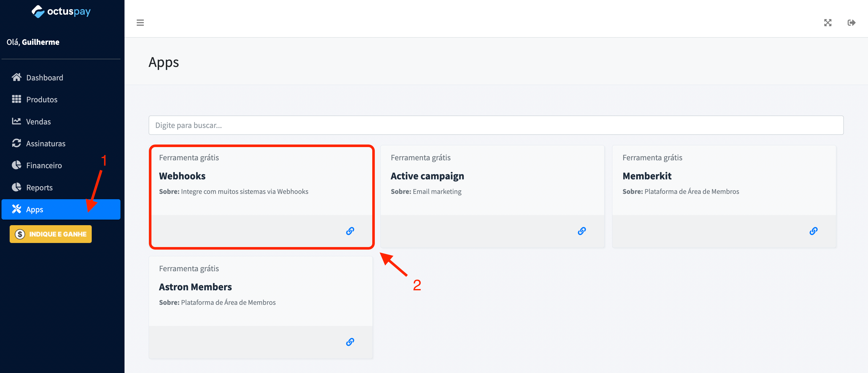This screenshot has height=373, width=868.
Task: Click the Webhooks app link icon
Action: [x=350, y=231]
